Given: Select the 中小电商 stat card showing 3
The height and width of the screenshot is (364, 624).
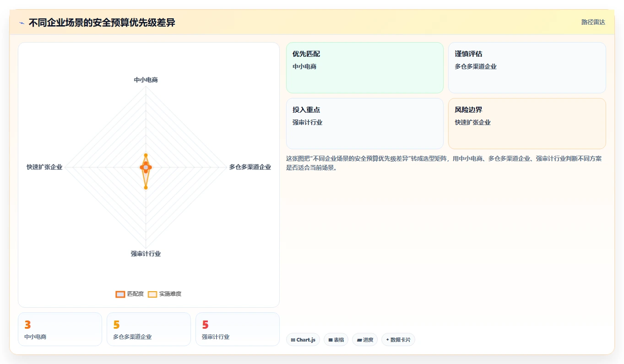Looking at the screenshot, I should (60, 329).
